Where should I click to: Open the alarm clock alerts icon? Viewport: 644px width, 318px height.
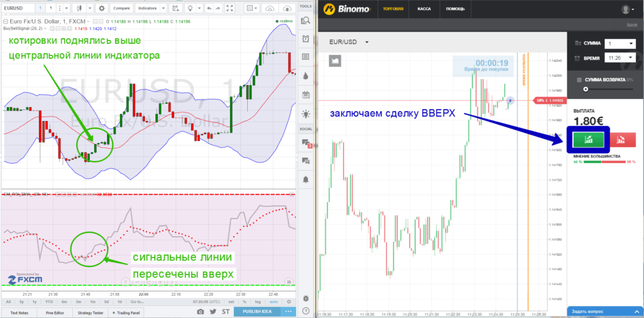[306, 38]
